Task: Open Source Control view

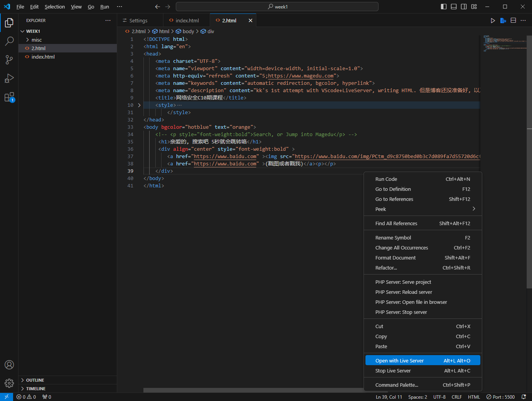Action: coord(9,59)
